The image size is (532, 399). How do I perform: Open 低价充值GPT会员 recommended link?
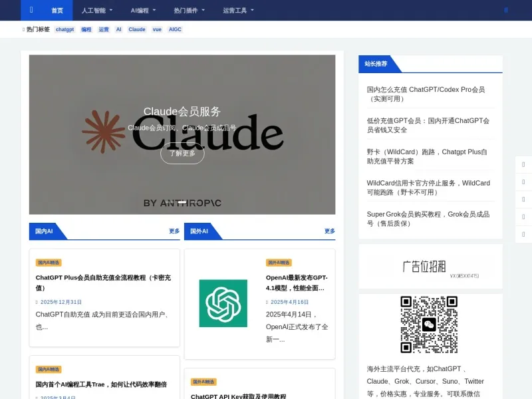[x=428, y=125]
